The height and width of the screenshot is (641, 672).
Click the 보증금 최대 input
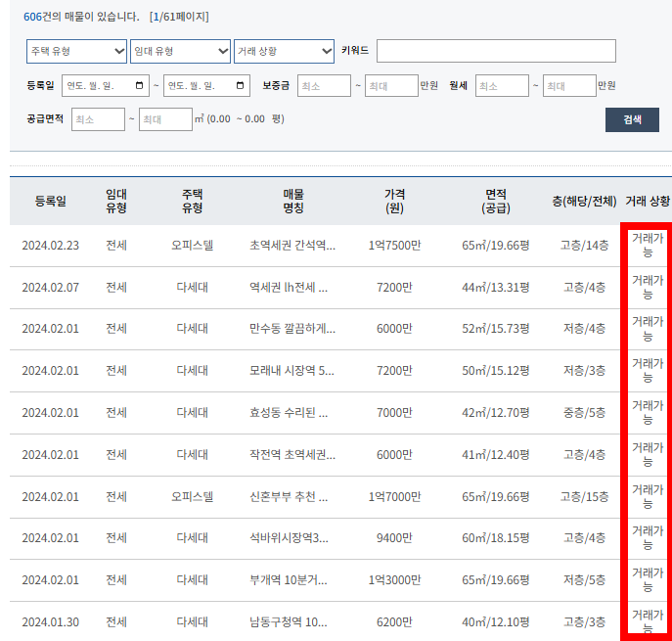pyautogui.click(x=391, y=86)
